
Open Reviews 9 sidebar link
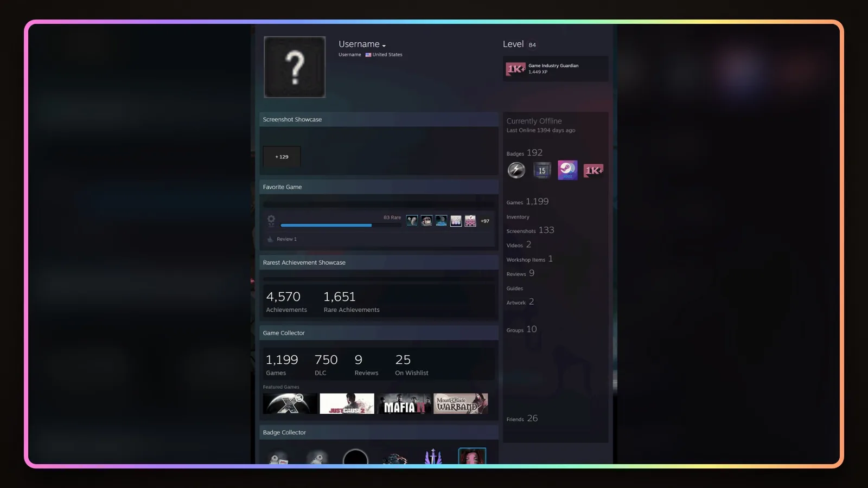[520, 273]
